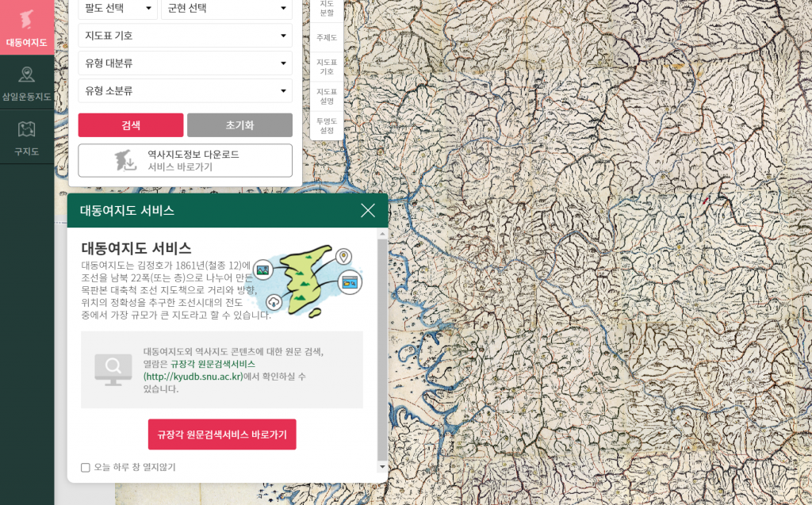The height and width of the screenshot is (505, 812).
Task: Open the 규장각 원문검색서비스 green link
Action: click(213, 364)
